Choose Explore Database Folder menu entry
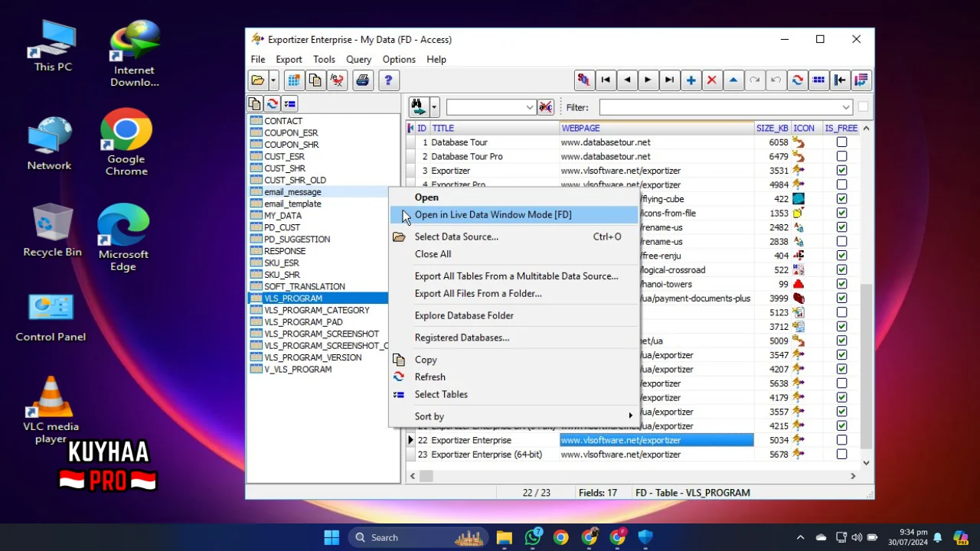This screenshot has width=980, height=551. tap(514, 315)
